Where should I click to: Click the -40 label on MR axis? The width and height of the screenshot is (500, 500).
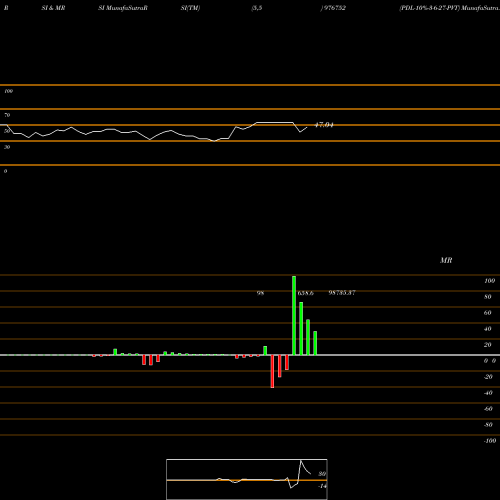click(488, 393)
